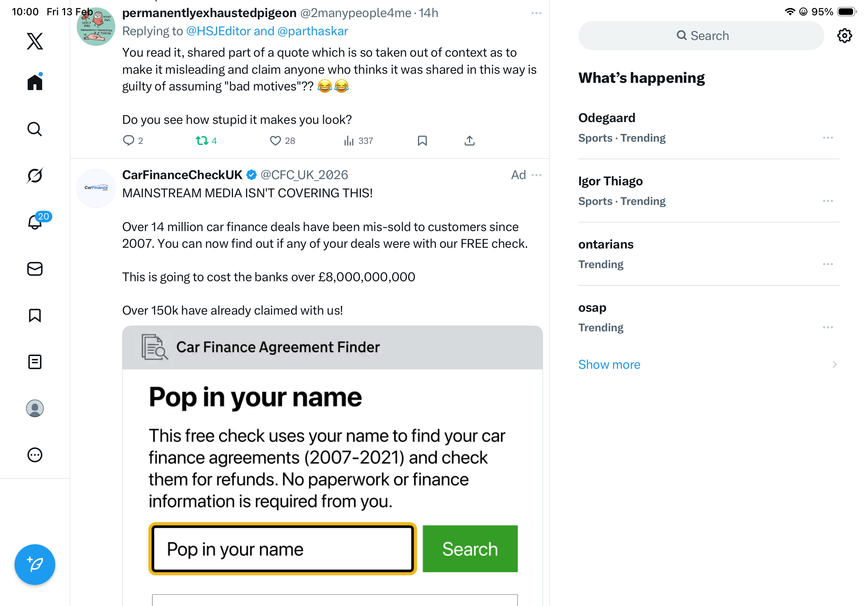Viewport: 868px width, 606px height.
Task: Open the Profile sidebar item
Action: 35,408
